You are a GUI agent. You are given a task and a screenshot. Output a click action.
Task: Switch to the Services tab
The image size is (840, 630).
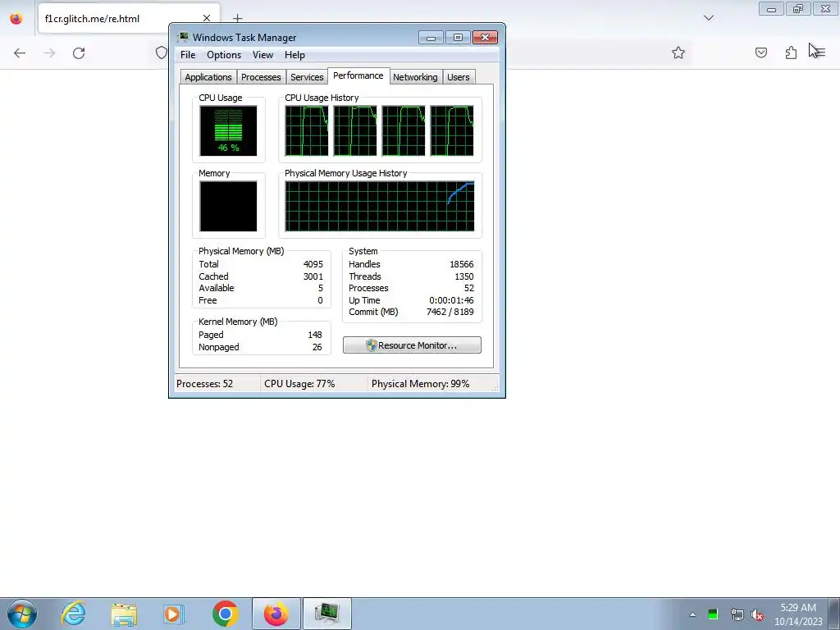pyautogui.click(x=307, y=77)
